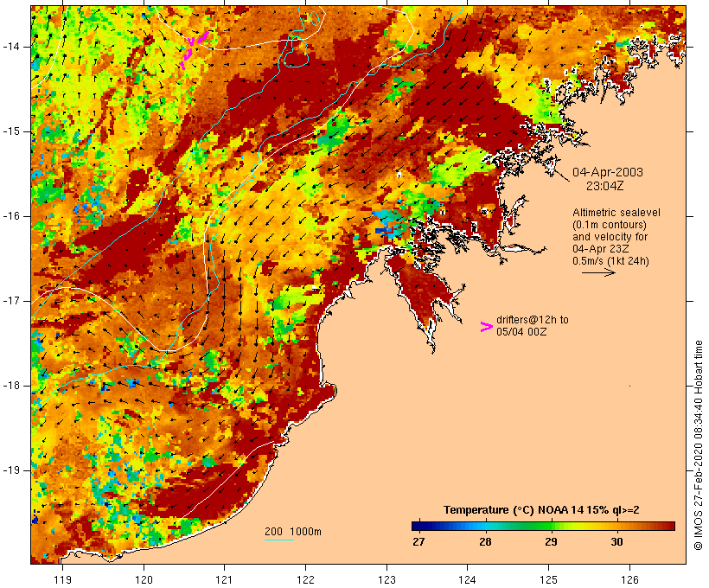This screenshot has height=588, width=709.
Task: Click the color bar tick label 27
Action: point(418,541)
